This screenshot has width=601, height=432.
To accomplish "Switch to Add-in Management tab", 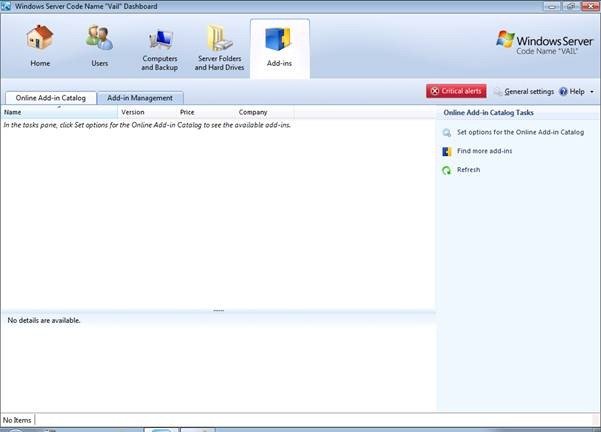I will (140, 98).
